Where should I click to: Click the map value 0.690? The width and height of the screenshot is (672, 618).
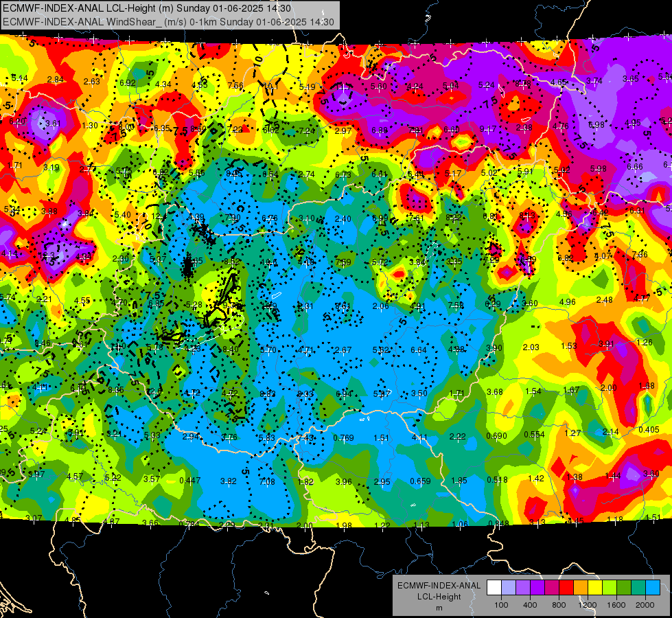pyautogui.click(x=496, y=436)
